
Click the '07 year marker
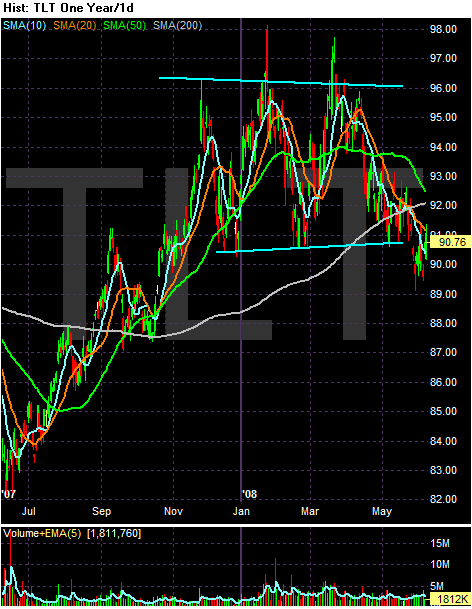pos(9,494)
